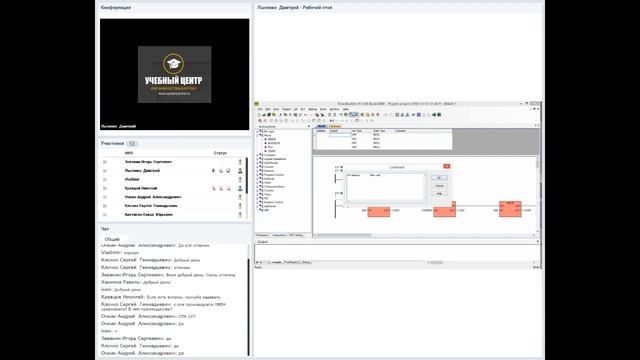
Task: Switch to the Instructions tab below the tree
Action: (x=279, y=235)
